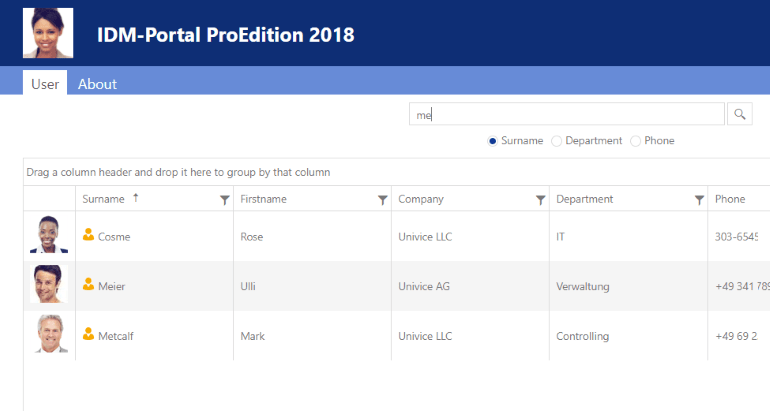The height and width of the screenshot is (411, 770).
Task: Click Ulli Meier's photo thumbnail
Action: (49, 284)
